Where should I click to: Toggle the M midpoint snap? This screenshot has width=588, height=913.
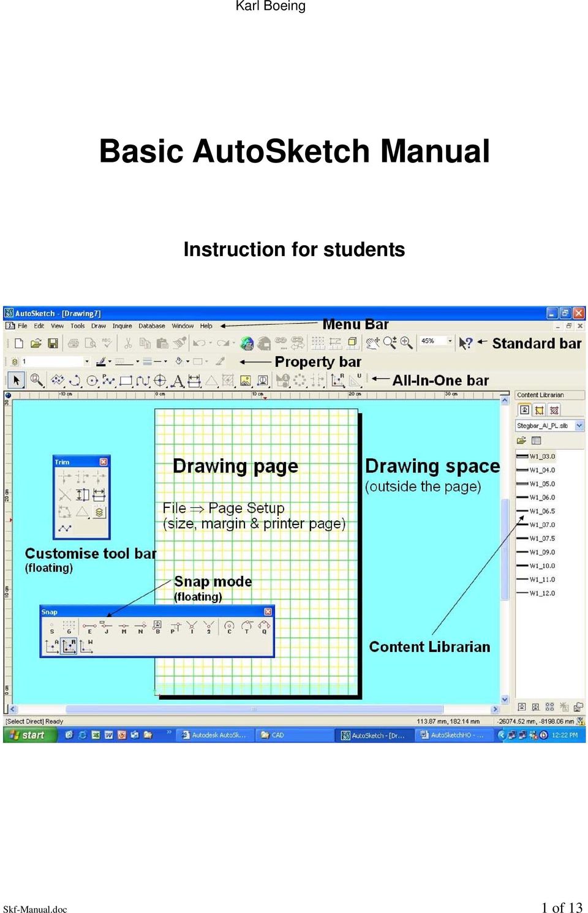[124, 627]
